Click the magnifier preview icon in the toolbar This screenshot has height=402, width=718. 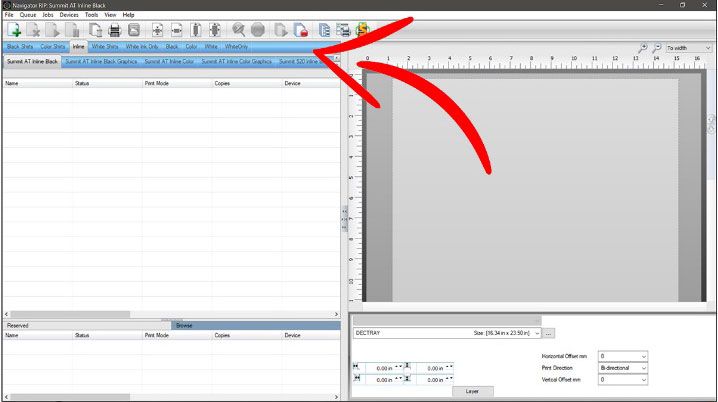point(238,30)
